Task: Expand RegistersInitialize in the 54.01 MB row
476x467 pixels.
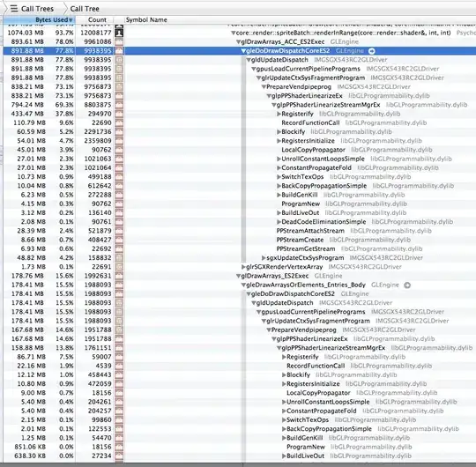Action: coord(279,141)
